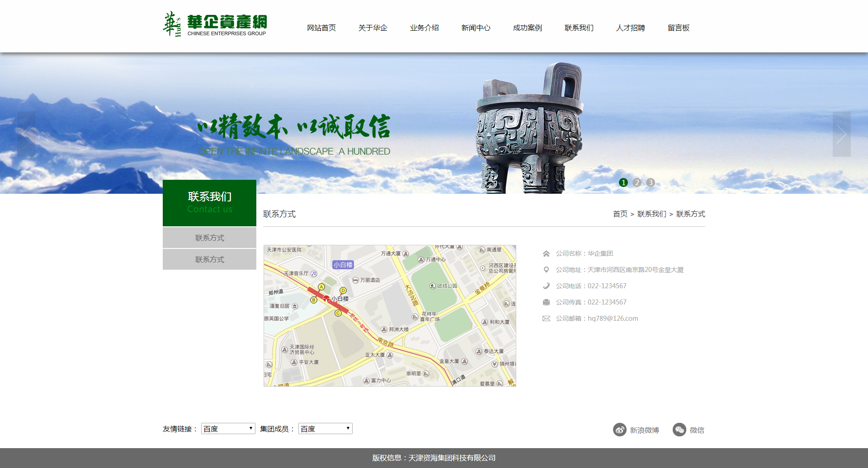Click the 泰达大厦 marker on the map

click(479, 351)
